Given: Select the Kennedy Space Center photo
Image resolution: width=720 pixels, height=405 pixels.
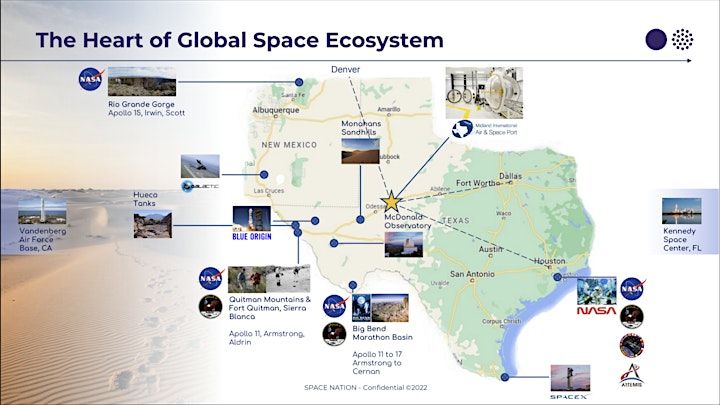Looking at the screenshot, I should (681, 211).
